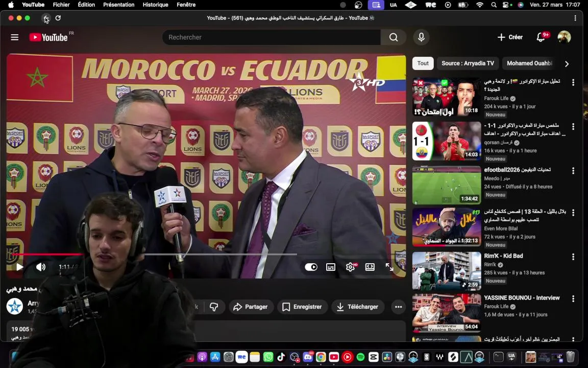
Task: Toggle autoplay switch in the player
Action: [311, 267]
